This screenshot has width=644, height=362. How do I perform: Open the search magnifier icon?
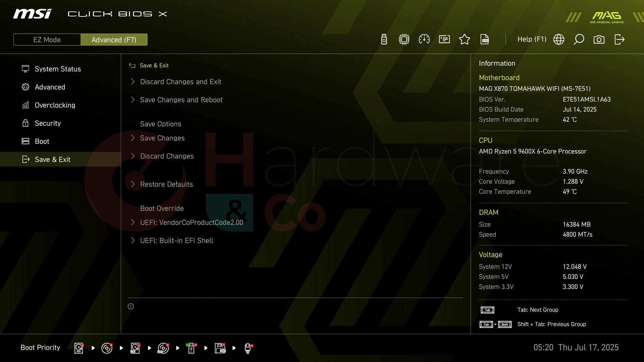click(x=579, y=40)
